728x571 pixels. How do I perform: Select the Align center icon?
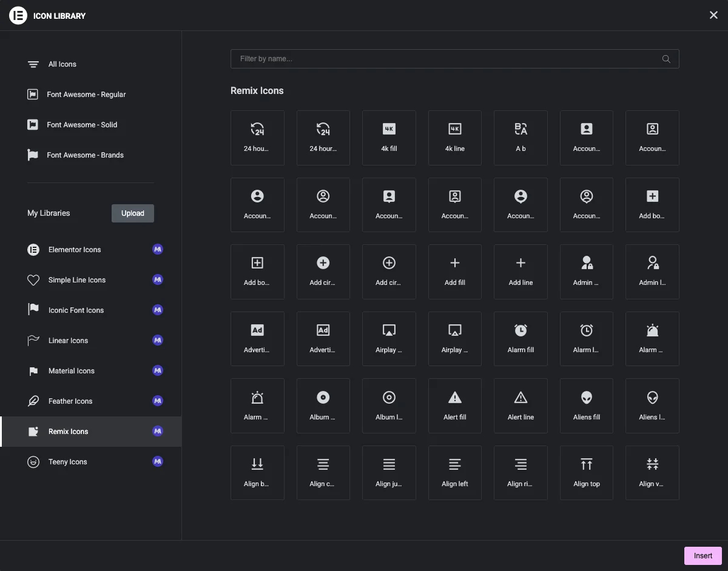(323, 473)
